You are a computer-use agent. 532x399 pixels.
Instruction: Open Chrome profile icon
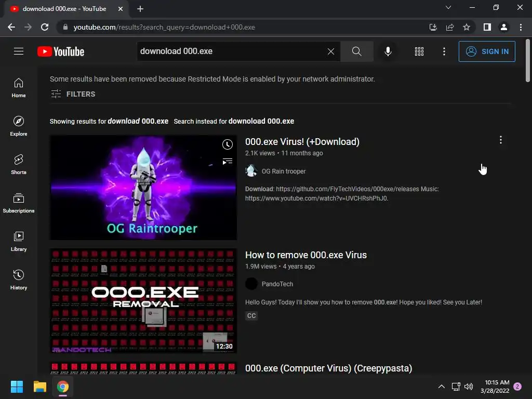504,27
